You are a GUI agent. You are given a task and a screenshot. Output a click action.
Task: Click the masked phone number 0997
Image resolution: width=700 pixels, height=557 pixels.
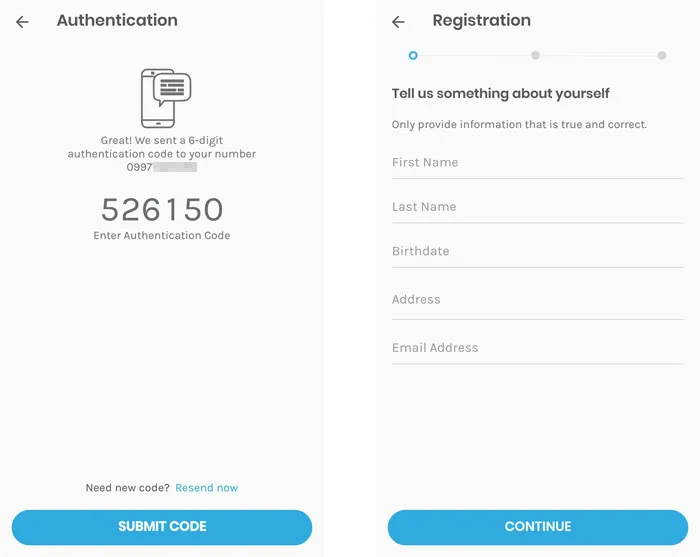tap(162, 167)
